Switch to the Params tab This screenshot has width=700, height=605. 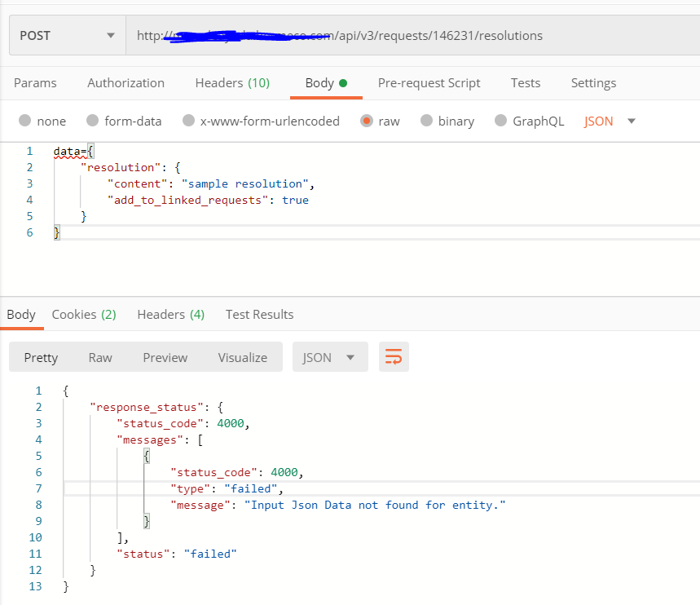35,83
